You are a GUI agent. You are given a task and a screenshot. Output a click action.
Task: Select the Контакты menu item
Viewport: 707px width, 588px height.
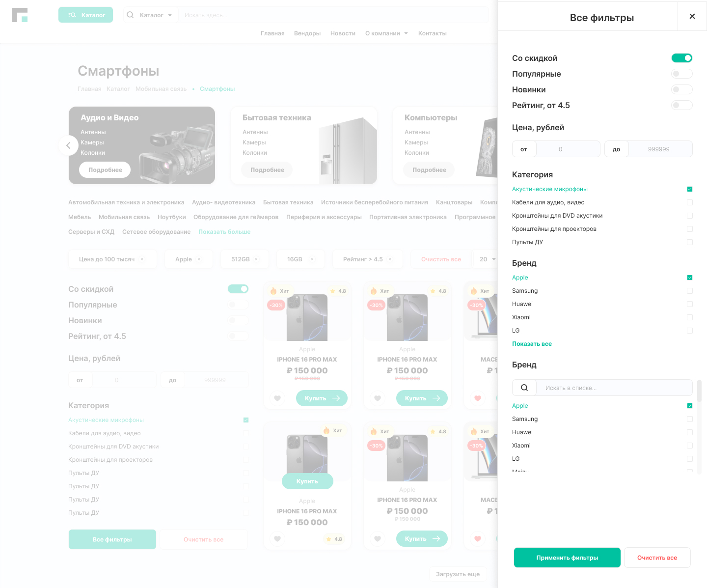coord(433,33)
